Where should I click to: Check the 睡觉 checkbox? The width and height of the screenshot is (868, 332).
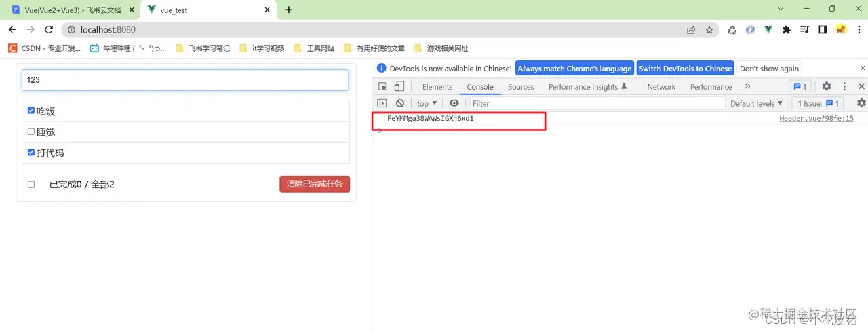(31, 132)
